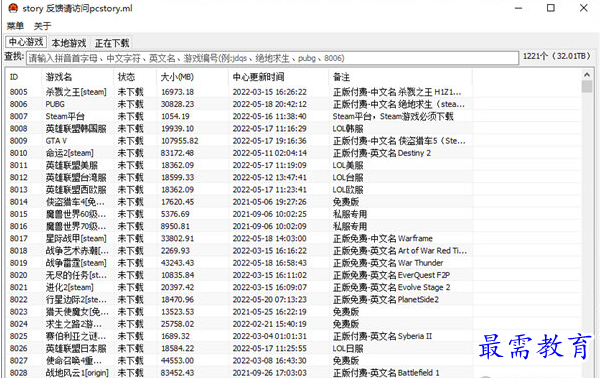The height and width of the screenshot is (378, 600).
Task: Click size value 30828.23
Action: click(177, 104)
